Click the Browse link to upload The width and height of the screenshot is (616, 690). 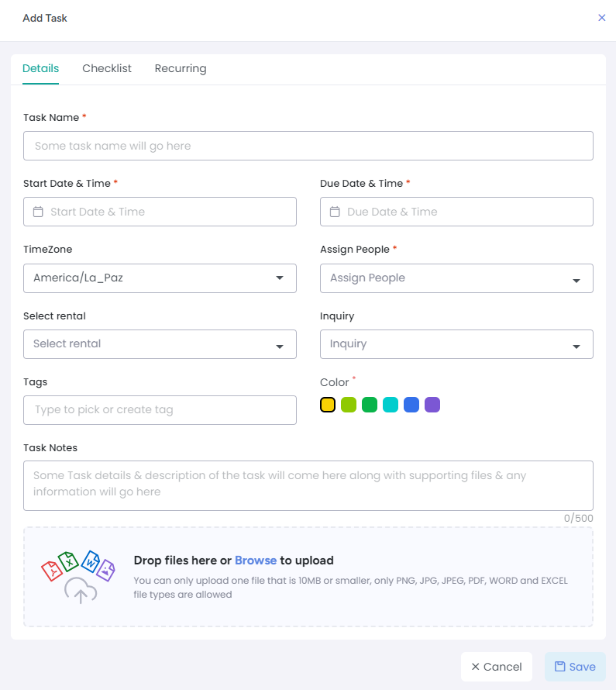[256, 561]
